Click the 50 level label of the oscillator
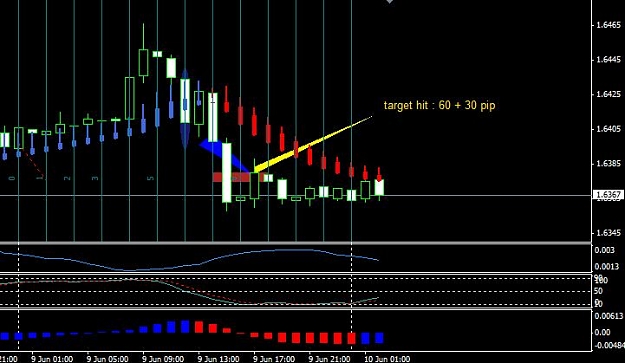Viewport: 625px width, 363px height. click(x=599, y=291)
